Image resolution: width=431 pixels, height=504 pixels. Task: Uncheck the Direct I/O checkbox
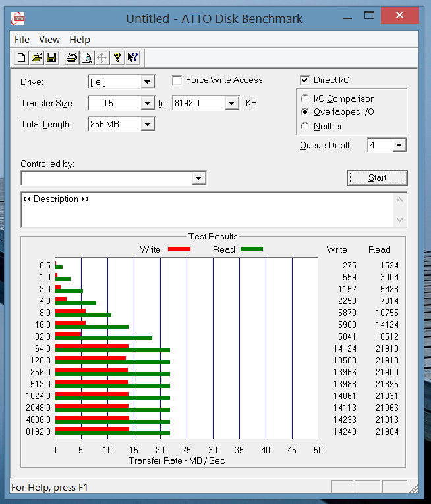click(304, 80)
